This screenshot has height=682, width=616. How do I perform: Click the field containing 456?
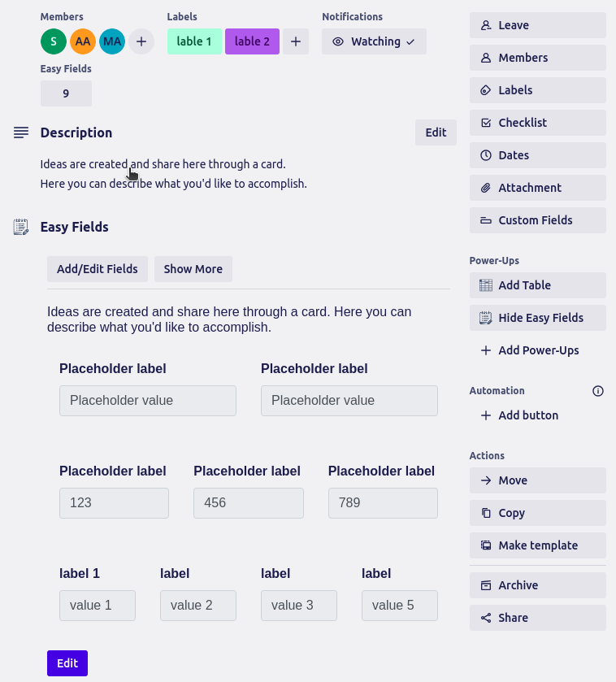click(249, 503)
